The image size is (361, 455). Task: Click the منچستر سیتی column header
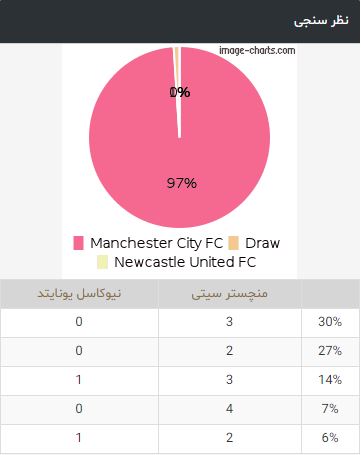(230, 294)
